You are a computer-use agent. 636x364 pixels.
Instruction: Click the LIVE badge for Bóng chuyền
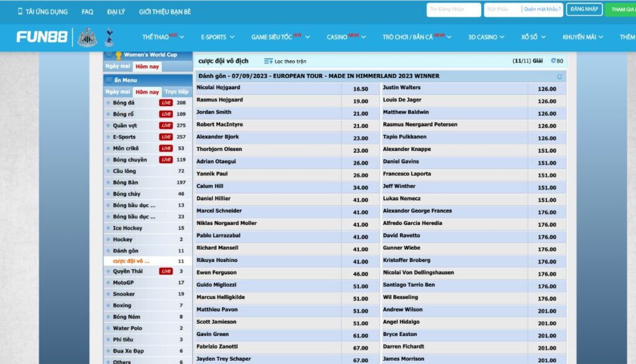(x=166, y=160)
